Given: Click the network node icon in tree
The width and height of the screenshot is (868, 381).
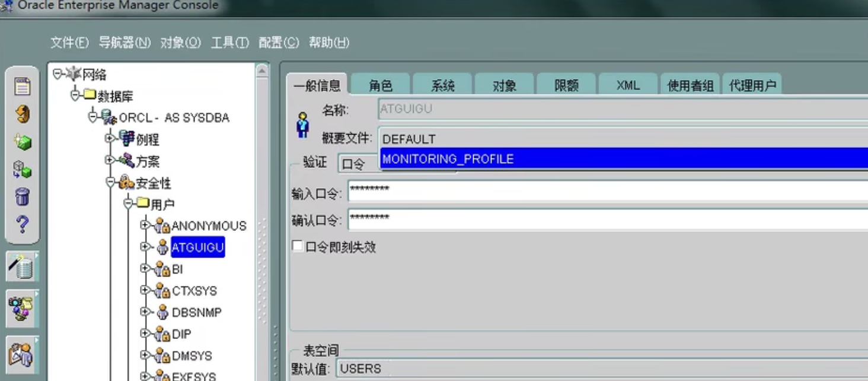Looking at the screenshot, I should (73, 74).
